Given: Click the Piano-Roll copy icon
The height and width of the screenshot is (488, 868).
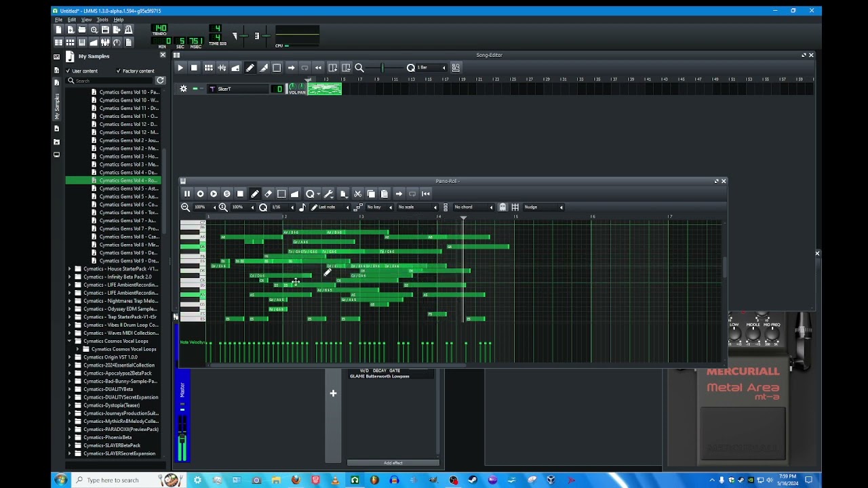Looking at the screenshot, I should 371,194.
